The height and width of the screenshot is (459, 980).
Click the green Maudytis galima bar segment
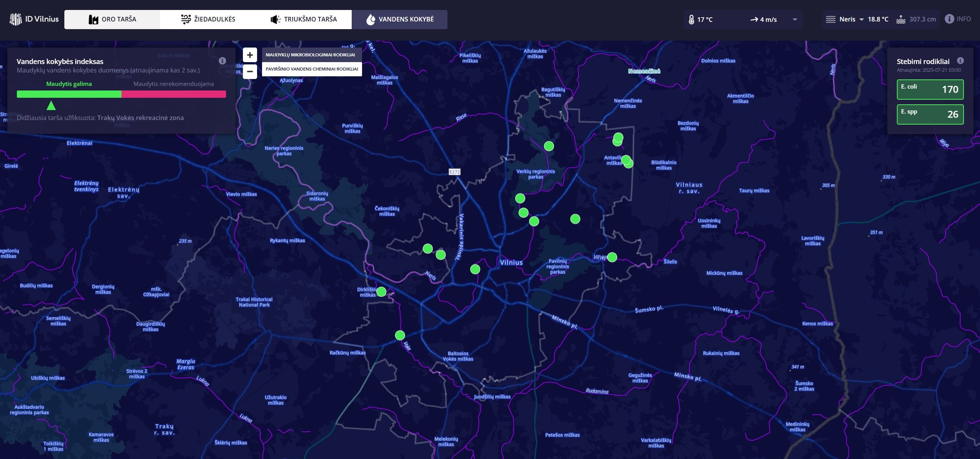point(69,94)
